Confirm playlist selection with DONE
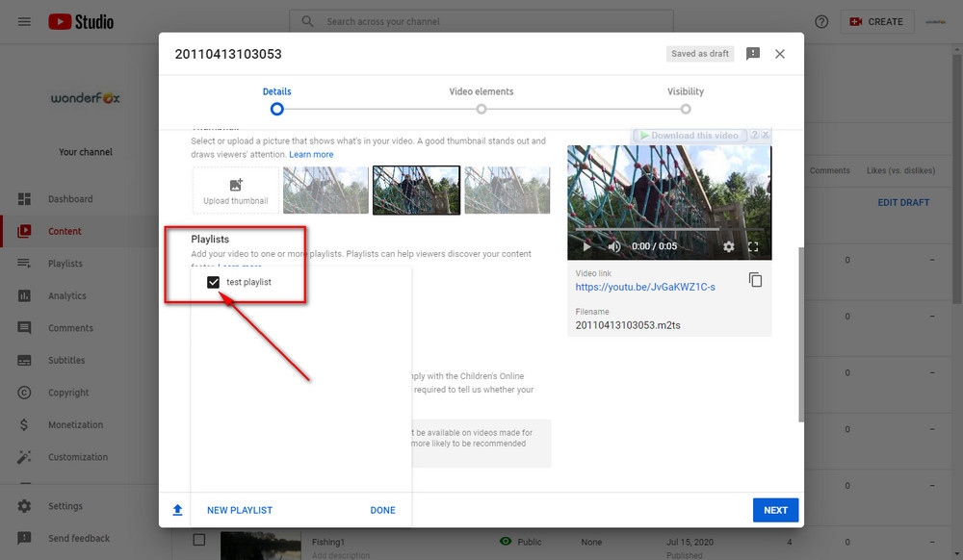The image size is (963, 560). (x=382, y=510)
